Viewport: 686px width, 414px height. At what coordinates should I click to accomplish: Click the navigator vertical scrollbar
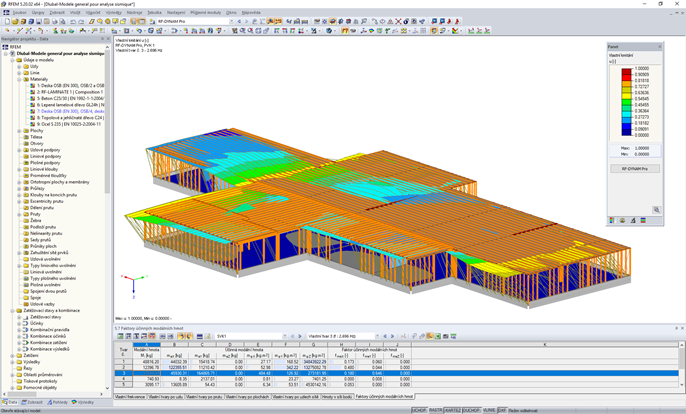[x=108, y=123]
